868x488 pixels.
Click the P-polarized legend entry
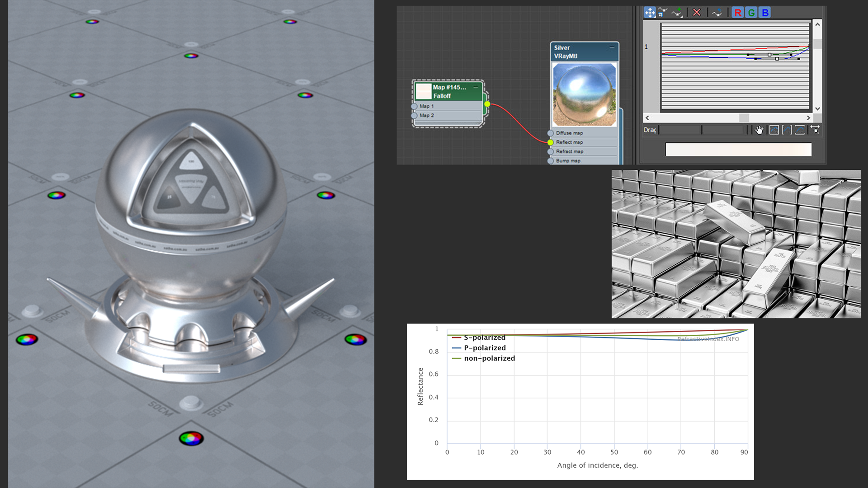(x=479, y=348)
